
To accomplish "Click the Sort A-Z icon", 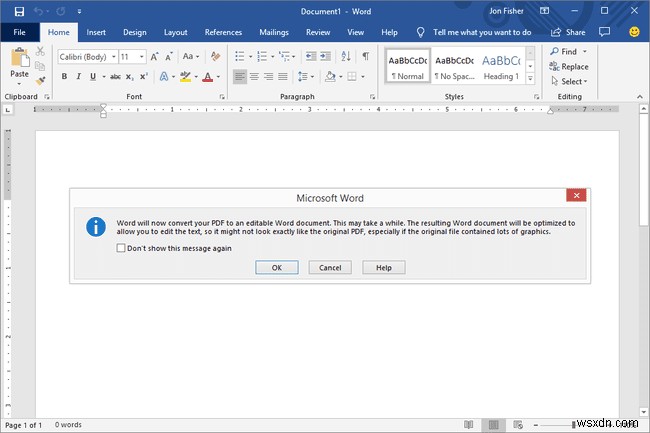I will [346, 56].
